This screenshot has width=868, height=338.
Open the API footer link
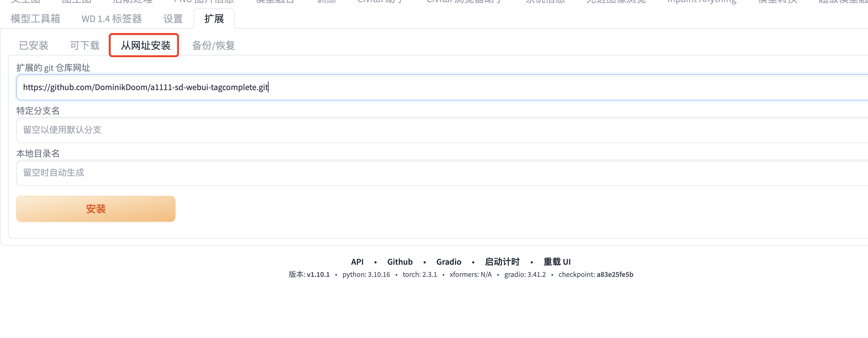357,262
